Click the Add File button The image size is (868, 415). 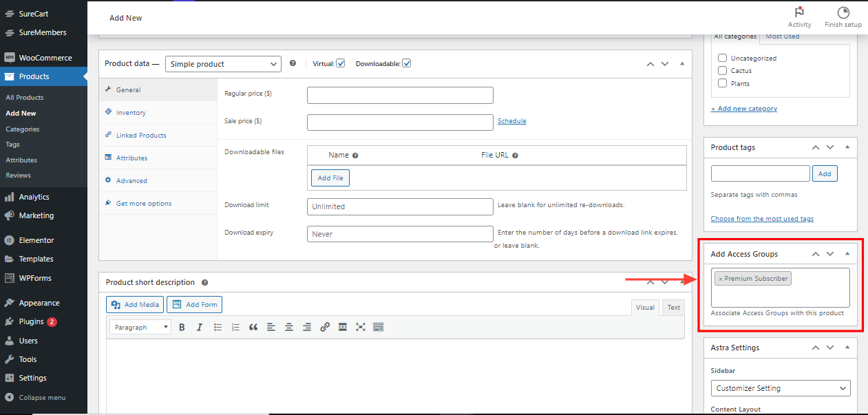pos(330,178)
